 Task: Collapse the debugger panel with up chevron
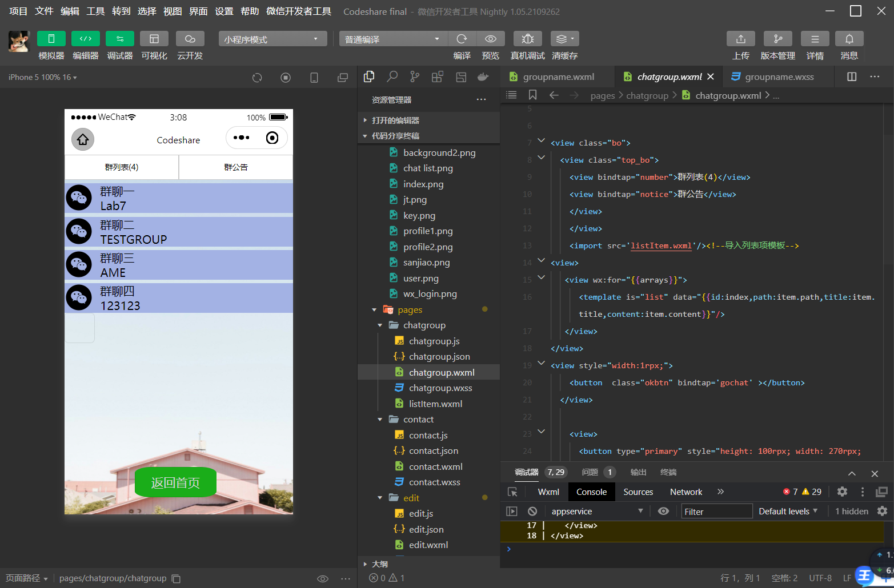pyautogui.click(x=852, y=473)
